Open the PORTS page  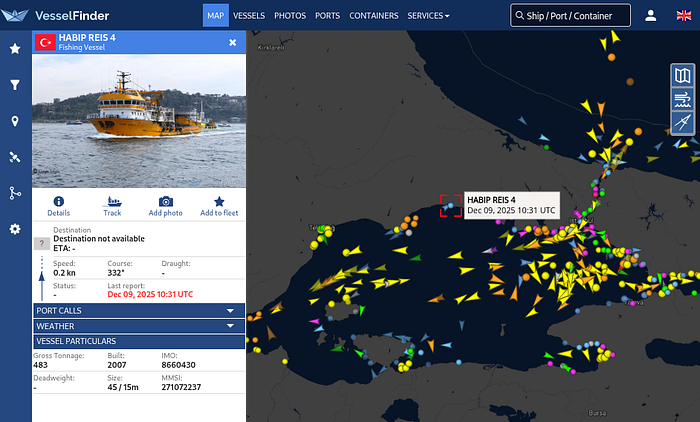tap(327, 16)
